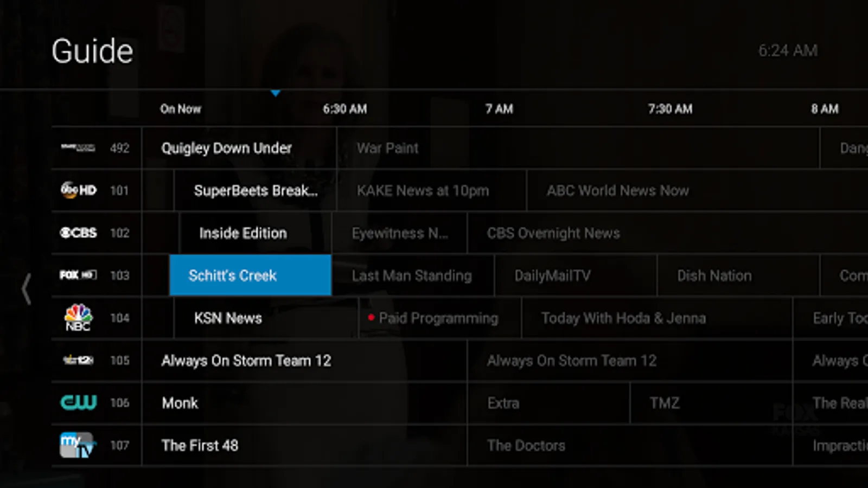This screenshot has height=488, width=868.
Task: Select The Real program cell
Action: click(831, 403)
